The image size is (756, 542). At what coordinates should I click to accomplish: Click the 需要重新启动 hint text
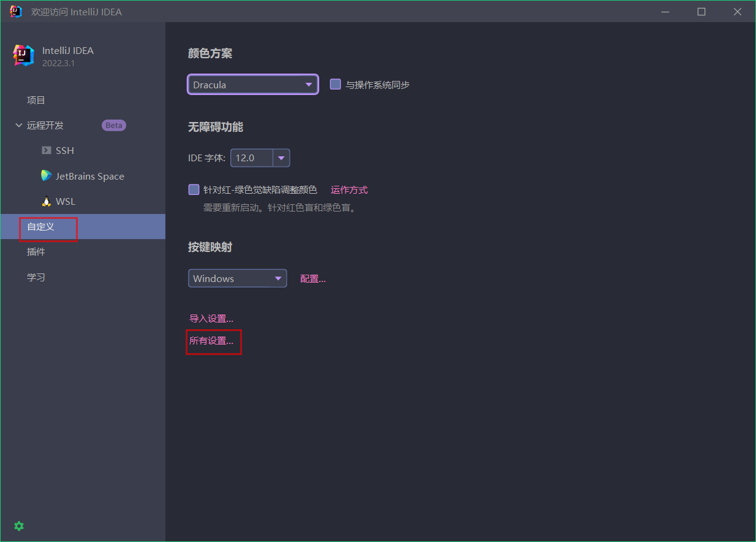coord(279,207)
